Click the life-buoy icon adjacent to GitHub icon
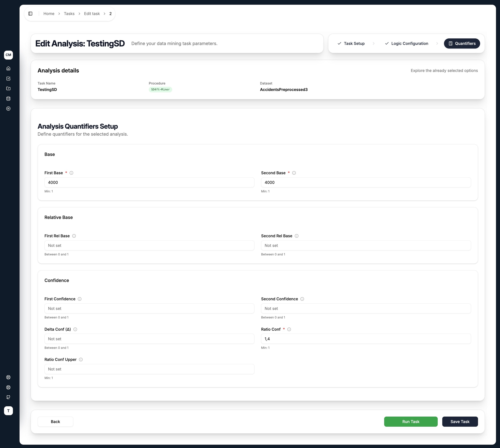The image size is (500, 448). pyautogui.click(x=8, y=387)
